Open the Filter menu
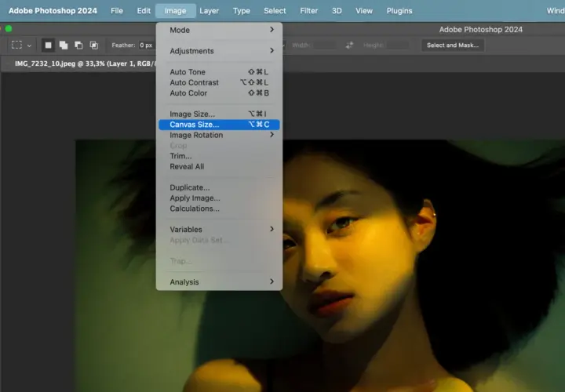Screen dimensions: 565x392 tap(309, 11)
